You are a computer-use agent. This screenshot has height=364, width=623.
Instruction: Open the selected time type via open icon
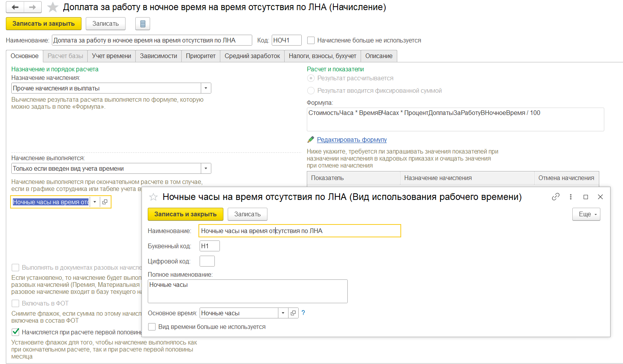pos(105,202)
